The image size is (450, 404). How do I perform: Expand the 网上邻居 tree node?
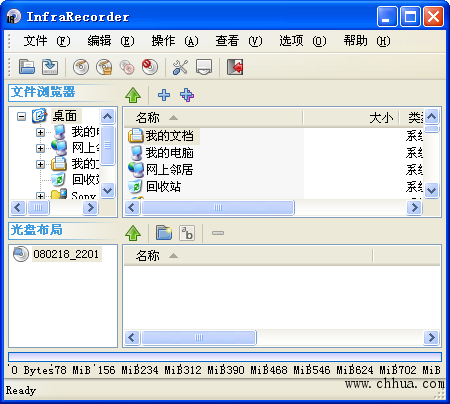pos(40,148)
